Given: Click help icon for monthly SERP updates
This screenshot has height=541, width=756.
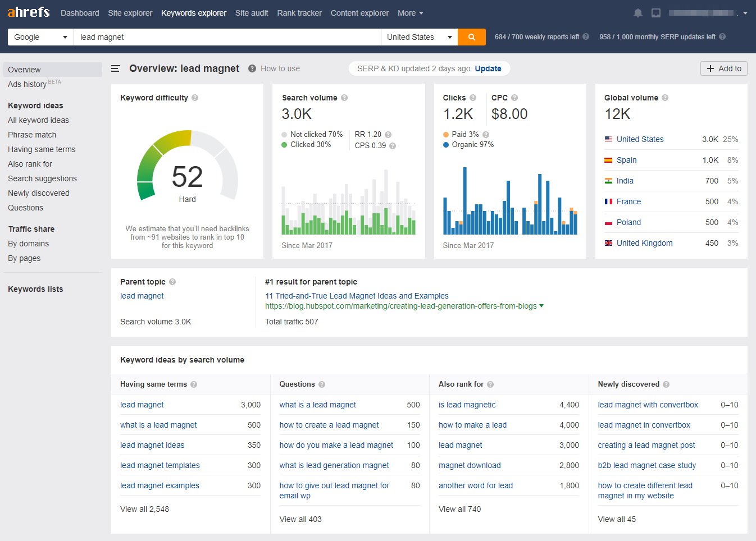Looking at the screenshot, I should point(722,36).
